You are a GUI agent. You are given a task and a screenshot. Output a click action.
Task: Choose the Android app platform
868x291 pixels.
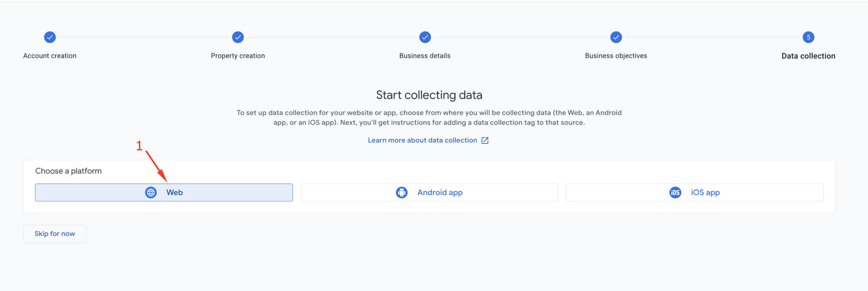[429, 193]
